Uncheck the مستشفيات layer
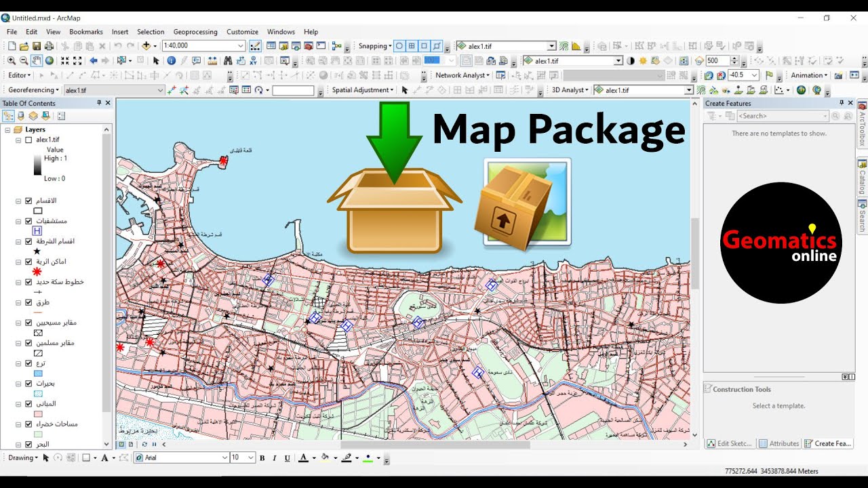The image size is (868, 488). 28,221
